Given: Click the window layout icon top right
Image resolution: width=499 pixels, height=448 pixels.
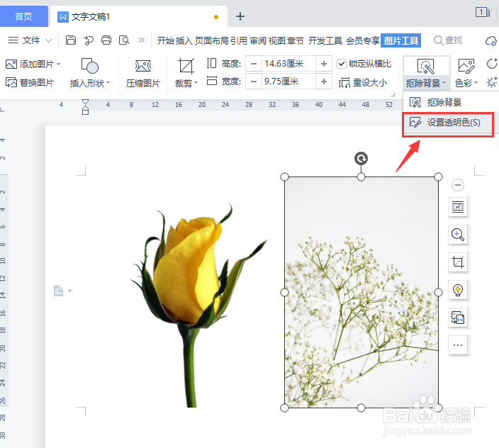Looking at the screenshot, I should (x=483, y=13).
